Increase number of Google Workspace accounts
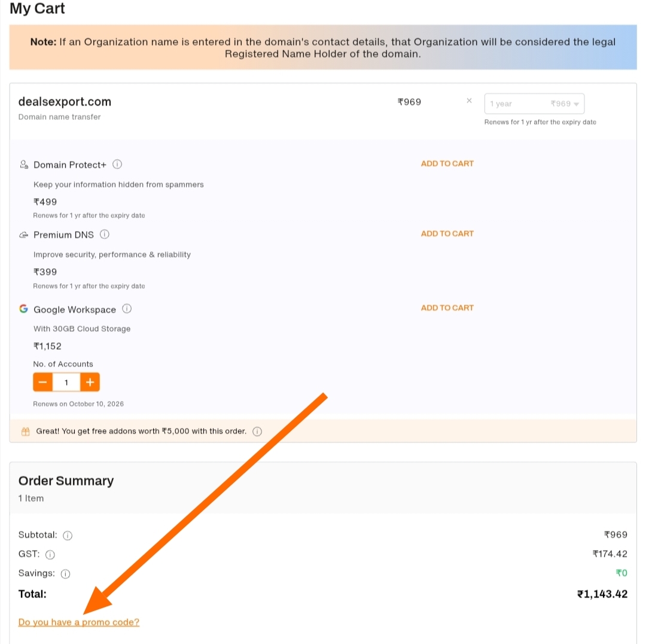The image size is (646, 644). [x=90, y=382]
